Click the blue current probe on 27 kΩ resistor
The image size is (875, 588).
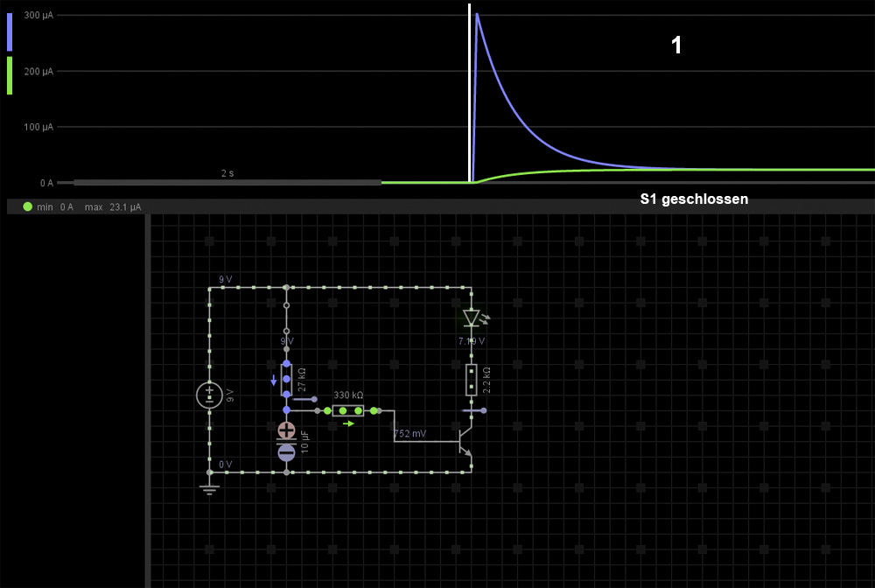point(274,380)
